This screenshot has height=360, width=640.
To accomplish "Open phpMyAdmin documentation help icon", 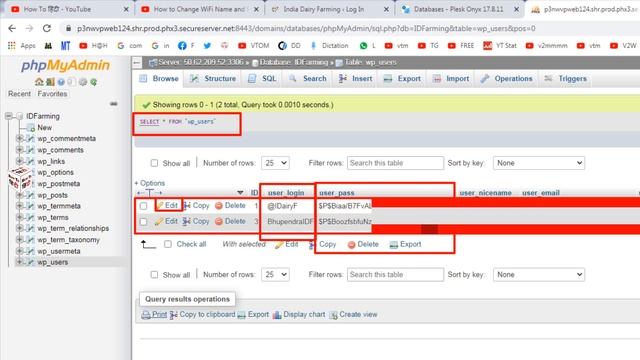I will 61,82.
